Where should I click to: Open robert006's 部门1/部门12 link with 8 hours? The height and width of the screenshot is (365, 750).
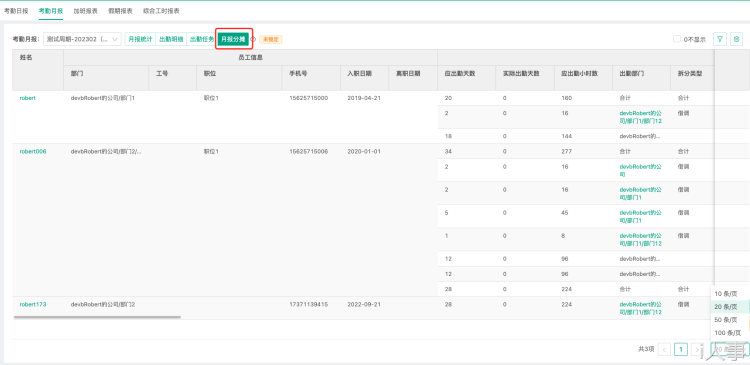640,240
